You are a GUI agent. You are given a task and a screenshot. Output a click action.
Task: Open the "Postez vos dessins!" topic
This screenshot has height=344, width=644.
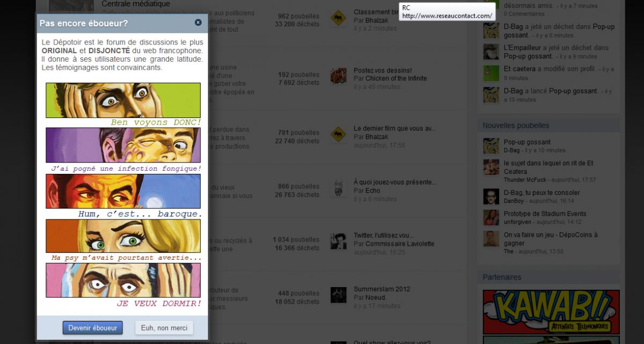click(x=383, y=70)
